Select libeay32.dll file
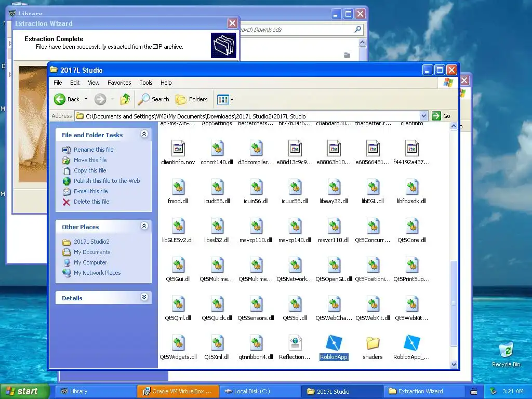 pos(334,187)
